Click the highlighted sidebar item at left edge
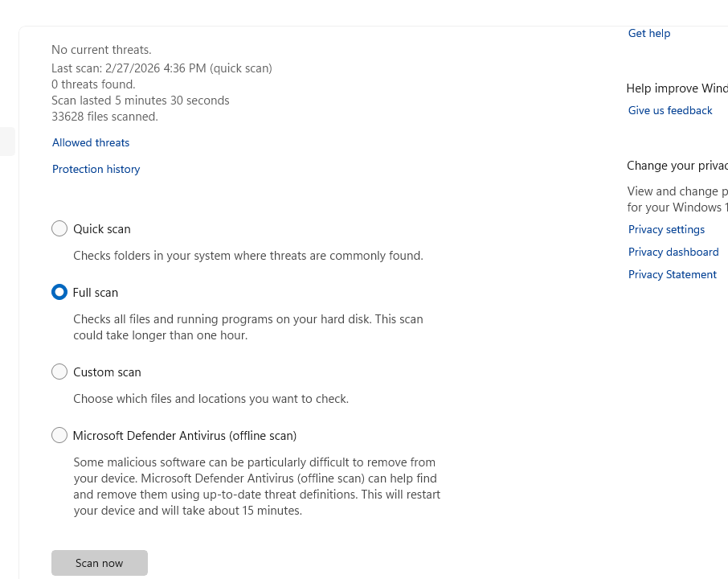Image resolution: width=728 pixels, height=579 pixels. (x=7, y=142)
